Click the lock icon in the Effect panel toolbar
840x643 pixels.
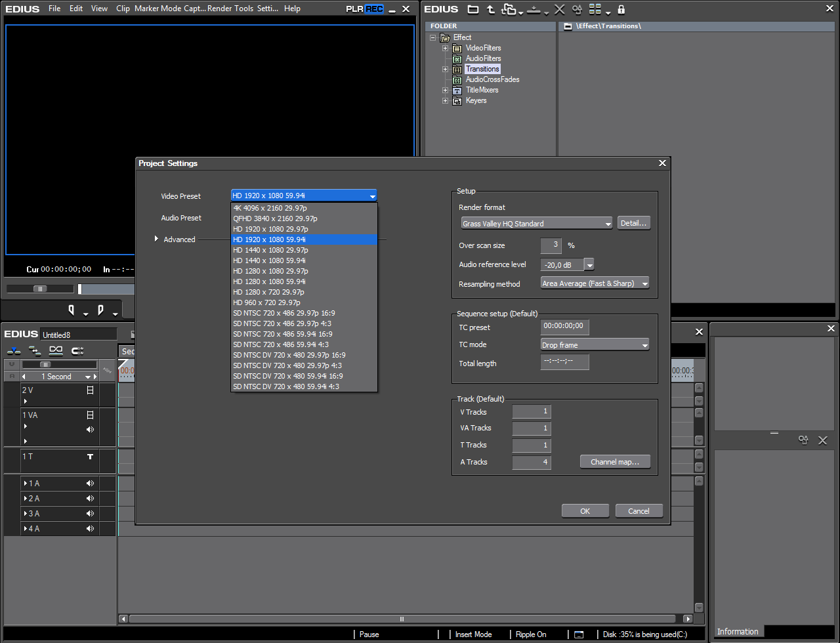tap(621, 9)
